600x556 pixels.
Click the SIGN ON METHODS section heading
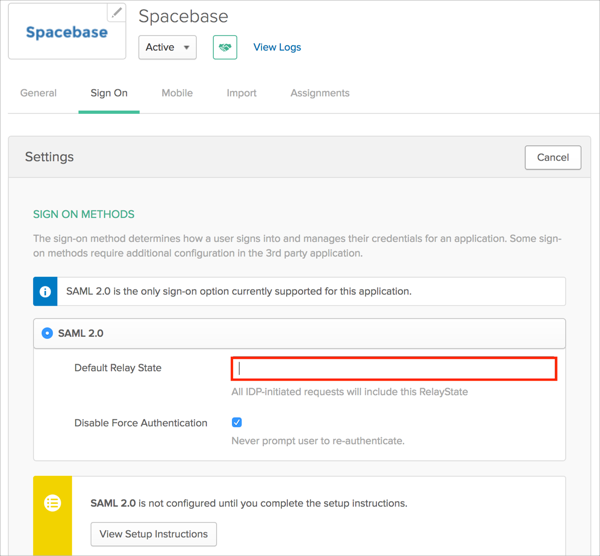(84, 214)
